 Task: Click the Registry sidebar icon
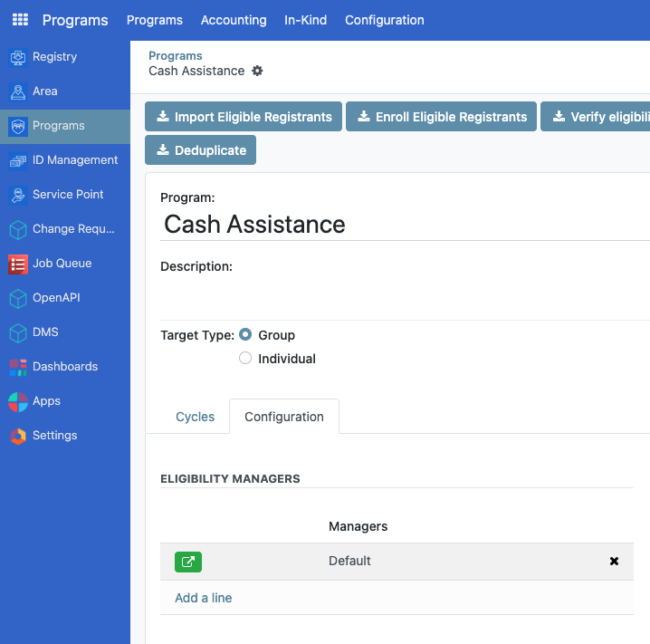18,57
